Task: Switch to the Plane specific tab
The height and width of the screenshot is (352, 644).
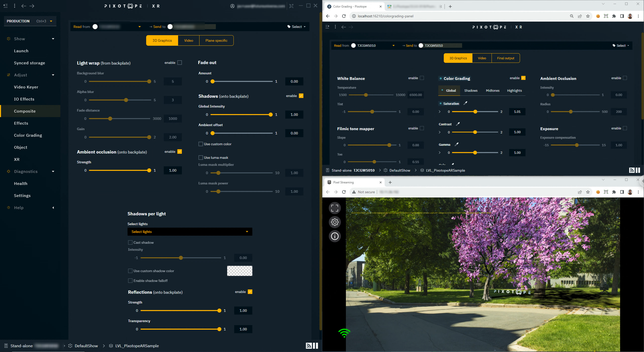Action: (x=216, y=40)
